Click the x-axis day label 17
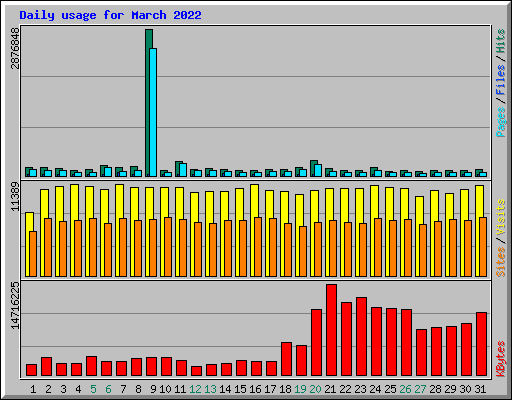Viewport: 512px width, 400px height. pos(270,389)
